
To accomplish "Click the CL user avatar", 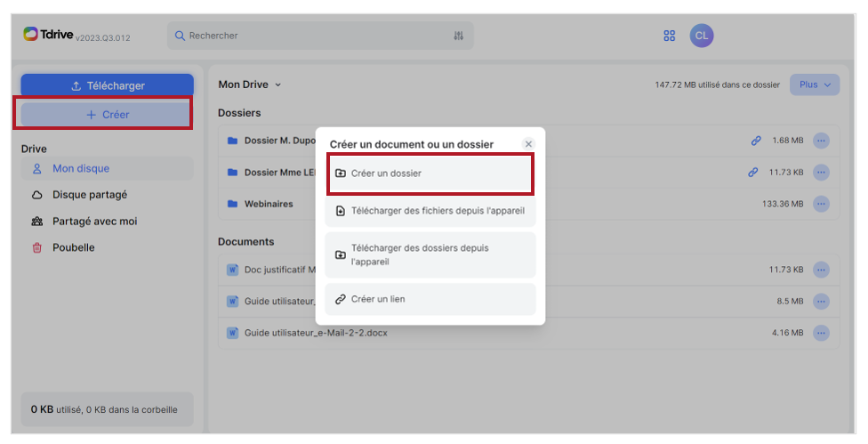I will point(702,36).
